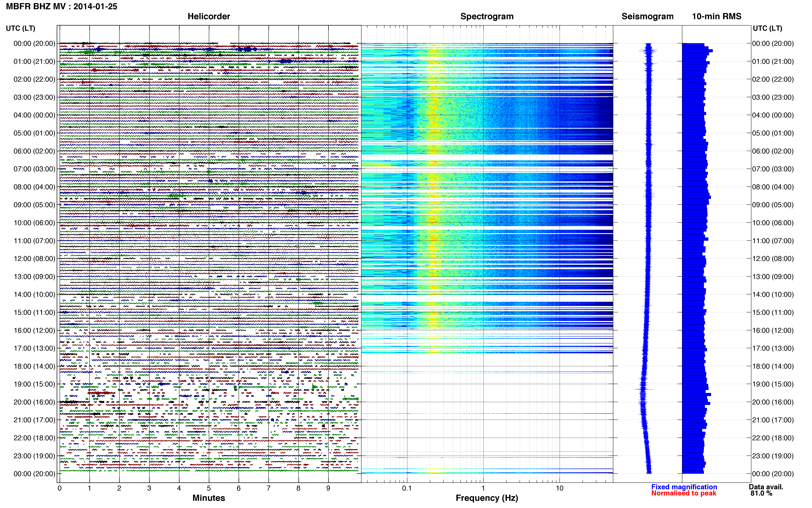Image resolution: width=812 pixels, height=508 pixels.
Task: Click the blue 'Fixed magnification' legend text
Action: 684,487
